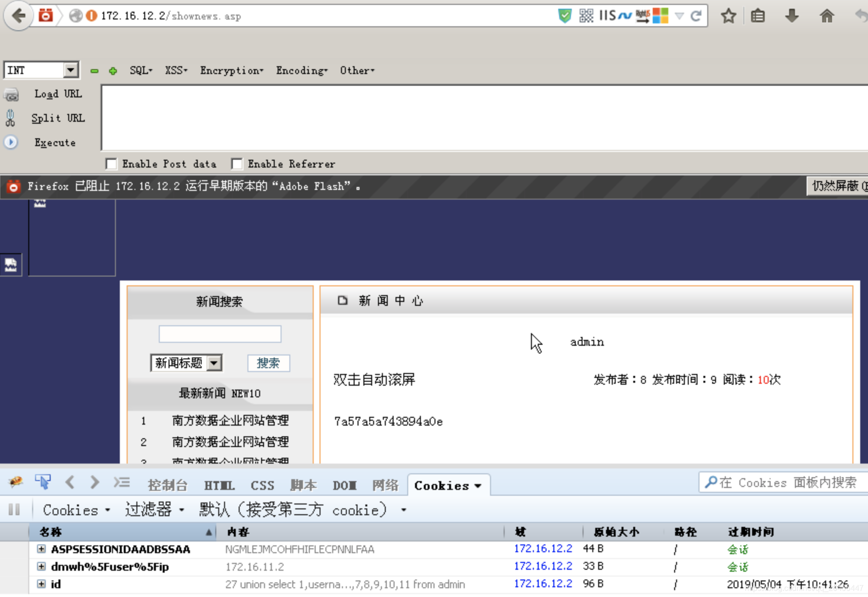The image size is (868, 597).
Task: Click the Execute play icon
Action: coord(11,142)
